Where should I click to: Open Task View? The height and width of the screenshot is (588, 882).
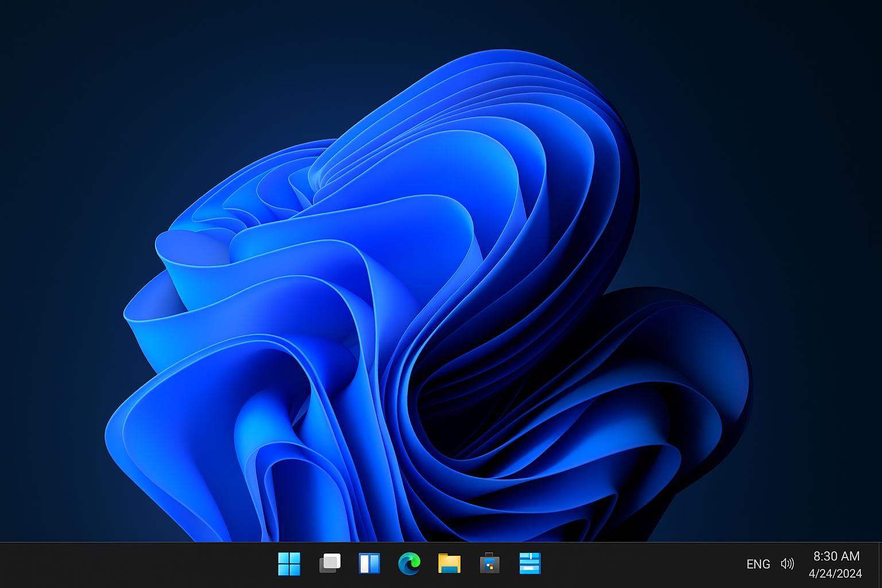(329, 564)
